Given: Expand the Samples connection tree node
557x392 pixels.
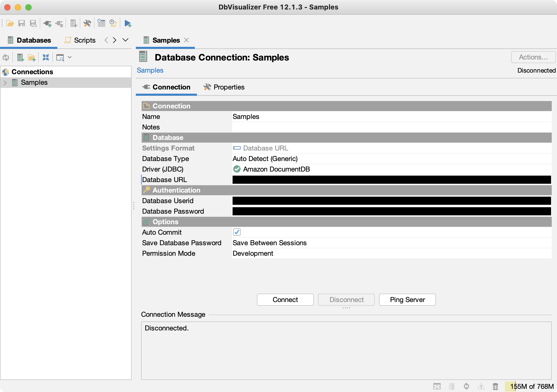Looking at the screenshot, I should (x=5, y=83).
